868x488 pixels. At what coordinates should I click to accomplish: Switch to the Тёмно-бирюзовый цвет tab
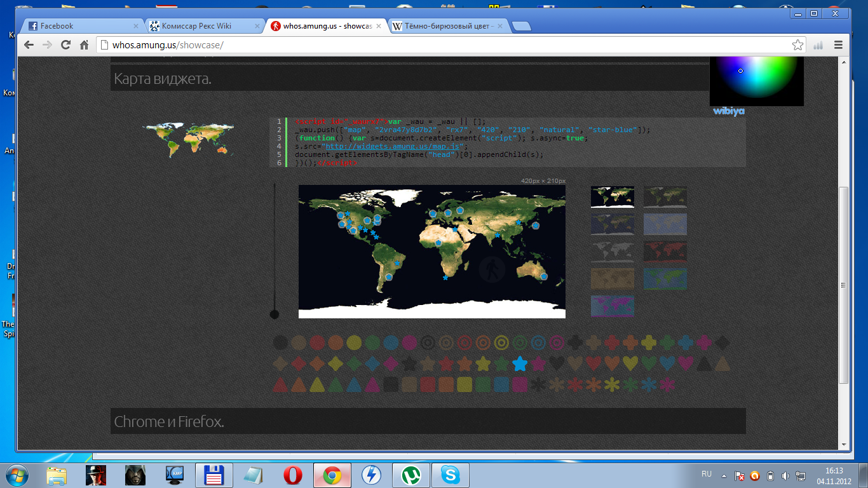pos(449,26)
